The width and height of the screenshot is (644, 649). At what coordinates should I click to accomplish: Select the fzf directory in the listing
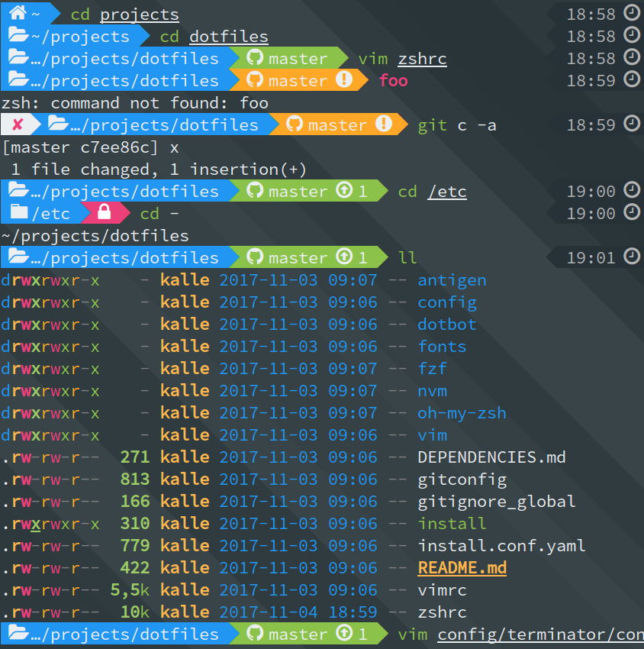432,368
